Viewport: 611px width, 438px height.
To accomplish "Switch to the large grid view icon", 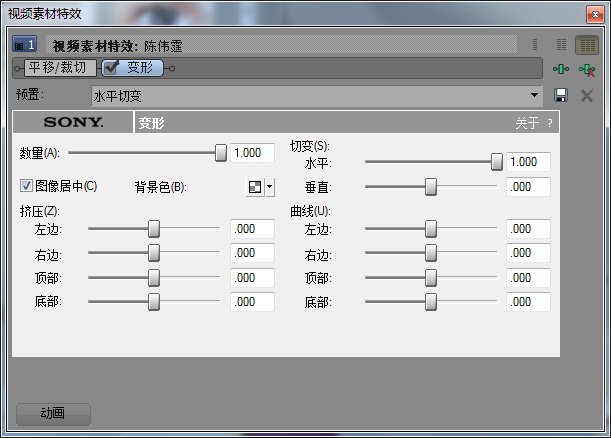I will pos(586,45).
